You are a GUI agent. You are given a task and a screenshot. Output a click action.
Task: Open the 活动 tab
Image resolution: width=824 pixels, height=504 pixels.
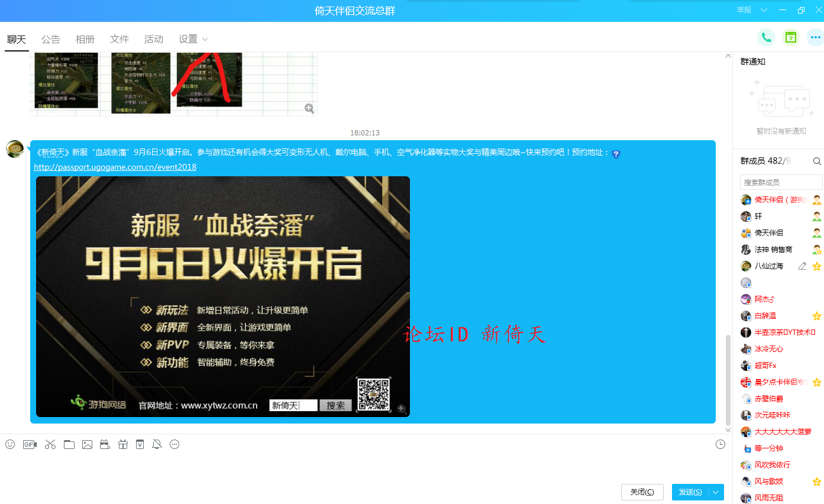(x=154, y=39)
